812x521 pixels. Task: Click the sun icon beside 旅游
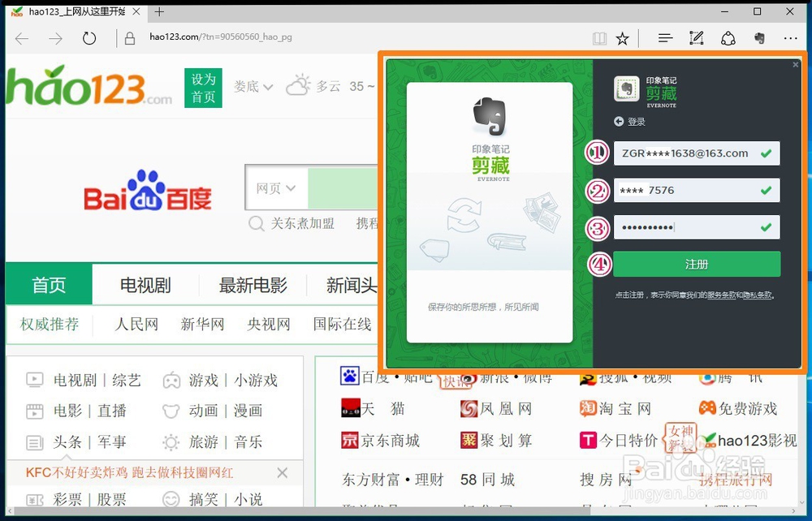pos(171,442)
